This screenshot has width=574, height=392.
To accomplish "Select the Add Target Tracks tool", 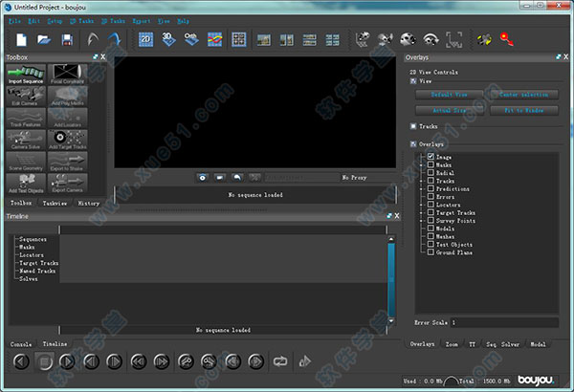I will point(67,140).
